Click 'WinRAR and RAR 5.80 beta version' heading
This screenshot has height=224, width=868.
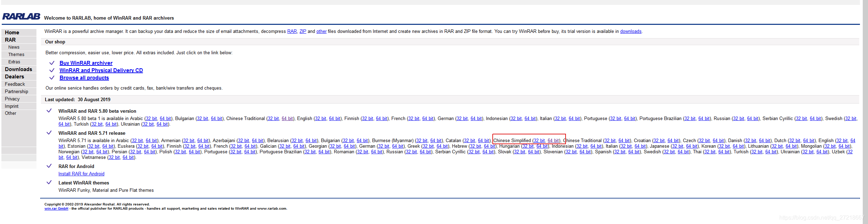click(97, 111)
